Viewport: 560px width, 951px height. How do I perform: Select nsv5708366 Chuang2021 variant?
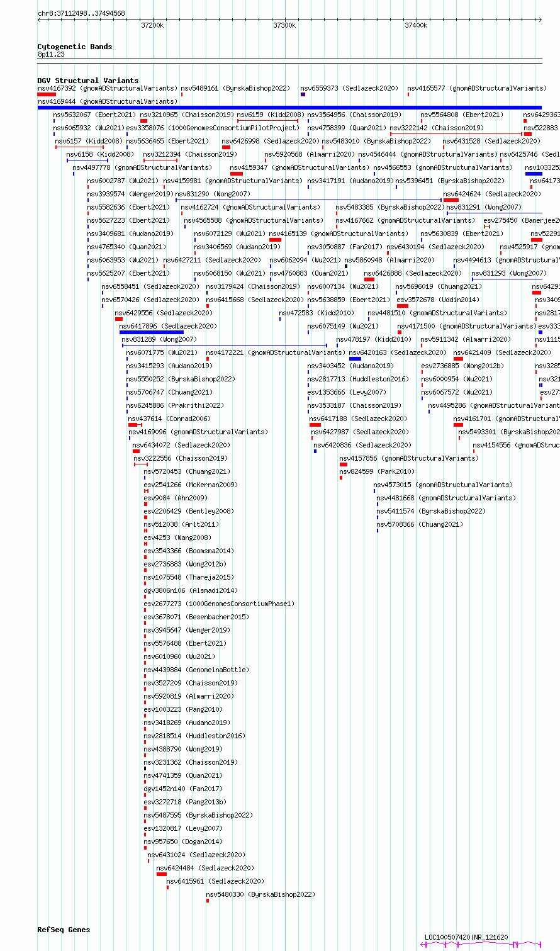(420, 524)
